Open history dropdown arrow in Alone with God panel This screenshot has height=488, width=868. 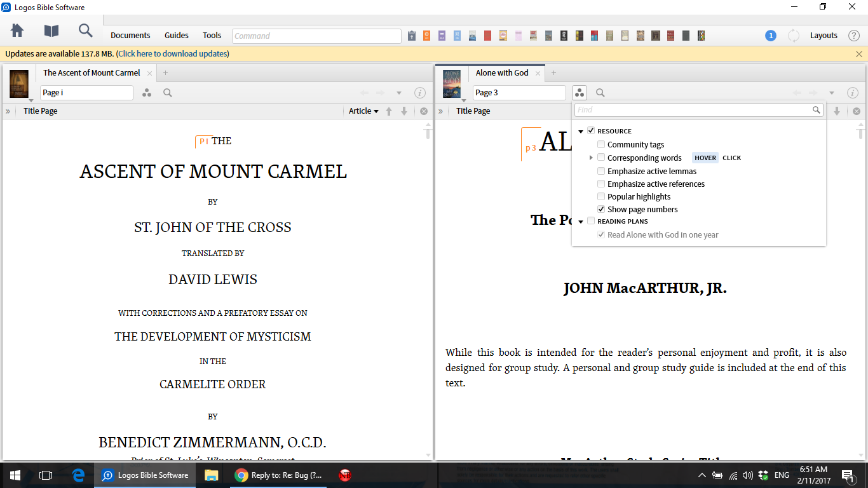pyautogui.click(x=831, y=93)
